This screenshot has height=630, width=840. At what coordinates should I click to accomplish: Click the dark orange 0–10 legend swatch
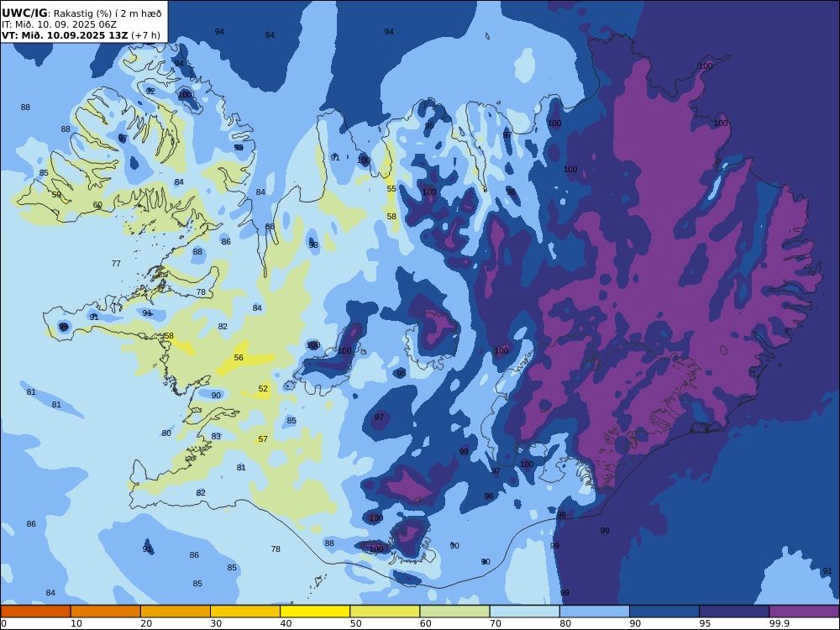tap(35, 612)
